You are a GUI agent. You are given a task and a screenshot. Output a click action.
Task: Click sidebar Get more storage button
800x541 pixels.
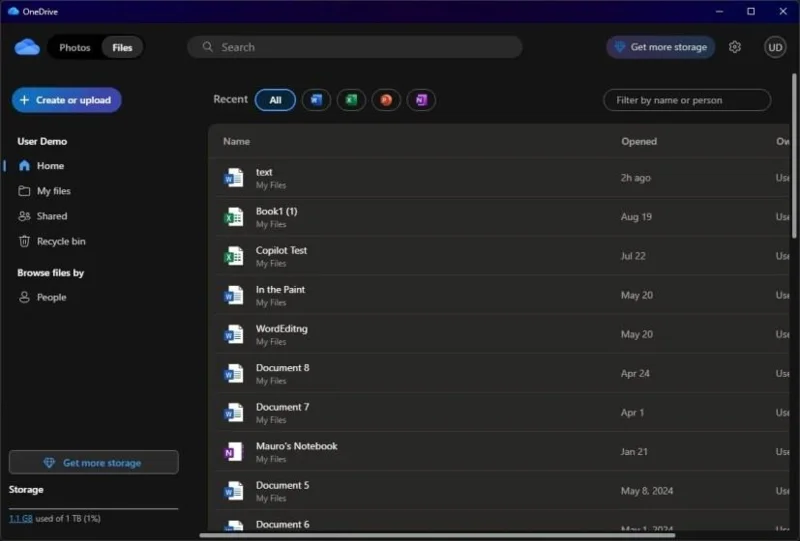94,462
